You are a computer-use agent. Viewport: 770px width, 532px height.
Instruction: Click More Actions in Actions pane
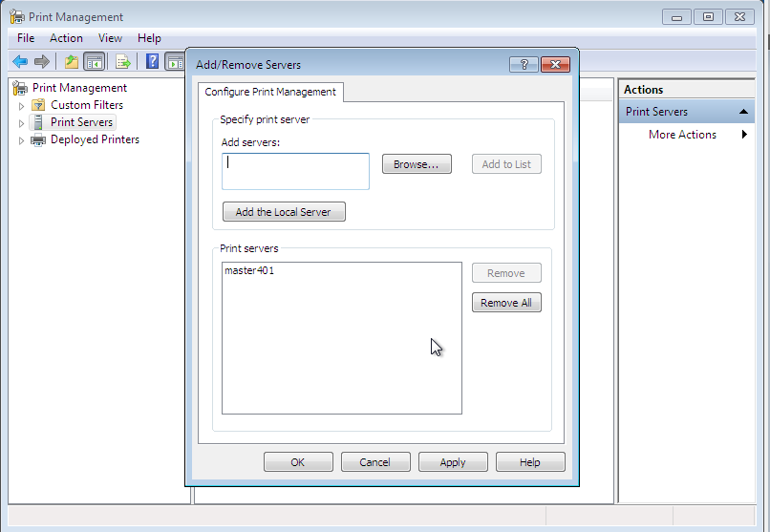point(682,135)
